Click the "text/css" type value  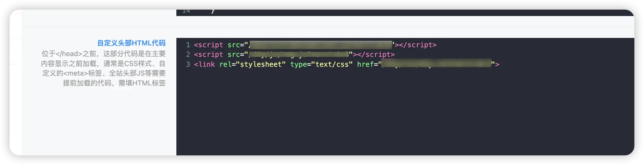(332, 64)
